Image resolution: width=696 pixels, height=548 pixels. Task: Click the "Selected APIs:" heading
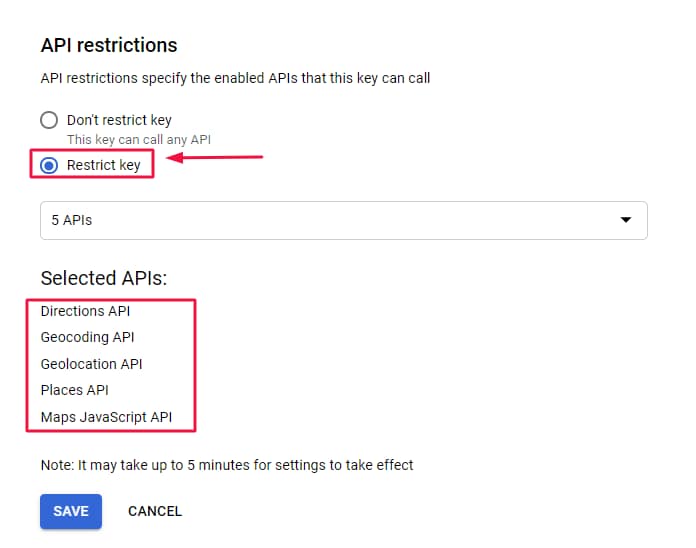[103, 278]
